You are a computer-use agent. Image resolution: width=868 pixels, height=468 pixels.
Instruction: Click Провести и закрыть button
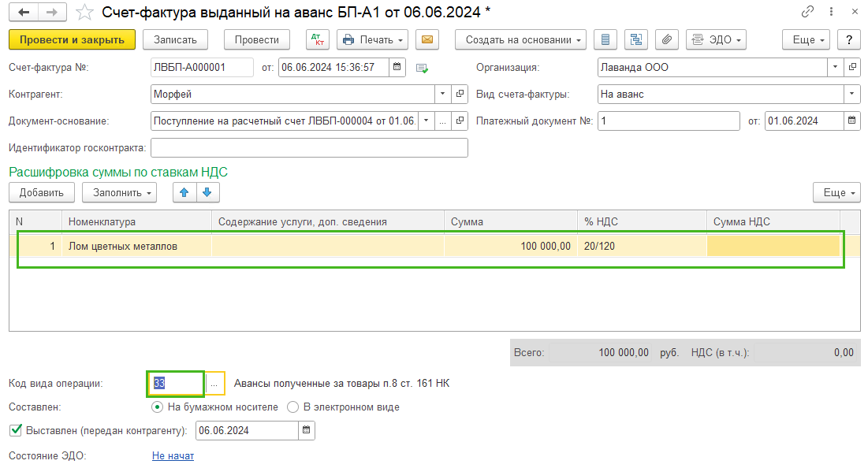coord(72,40)
